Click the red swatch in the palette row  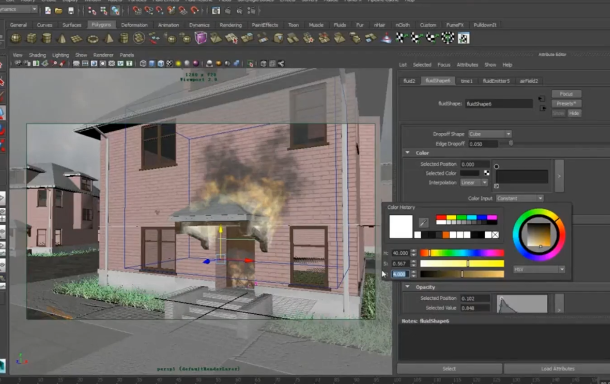(x=441, y=217)
